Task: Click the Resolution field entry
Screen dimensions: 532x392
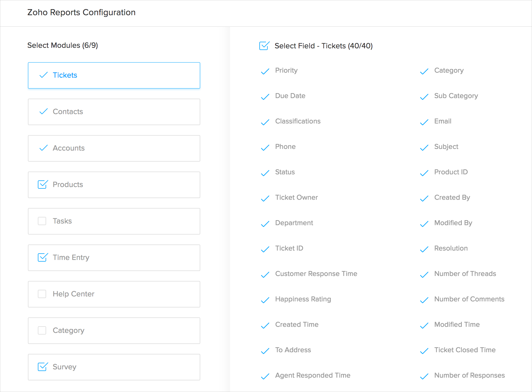Action: [451, 248]
